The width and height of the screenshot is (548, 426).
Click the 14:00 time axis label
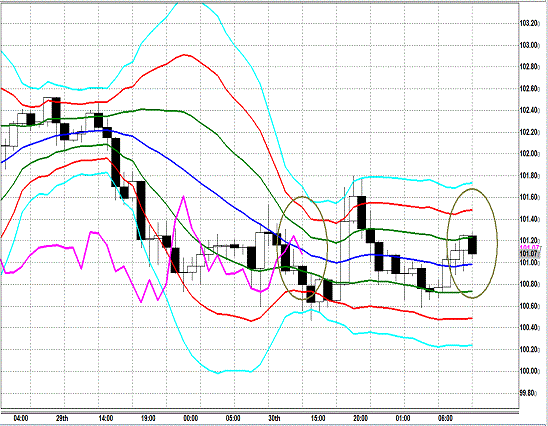pos(106,418)
